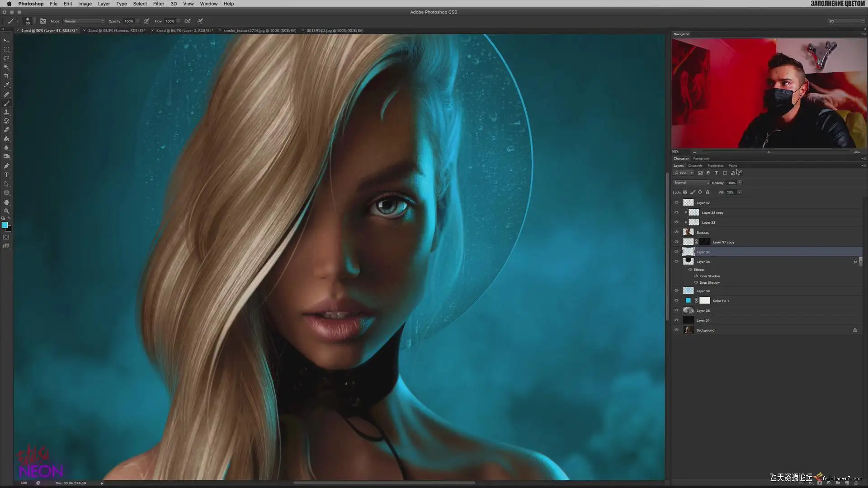Open the layer blend mode dropdown
The image size is (868, 488).
click(x=691, y=183)
